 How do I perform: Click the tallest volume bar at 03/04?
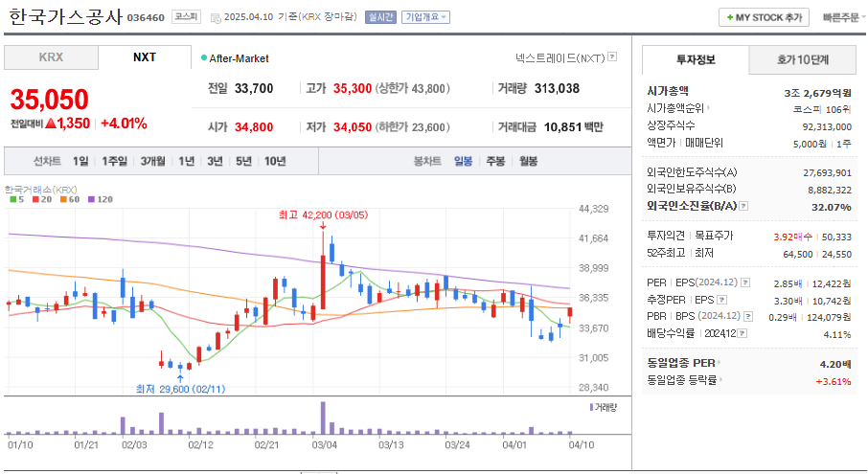(x=323, y=418)
